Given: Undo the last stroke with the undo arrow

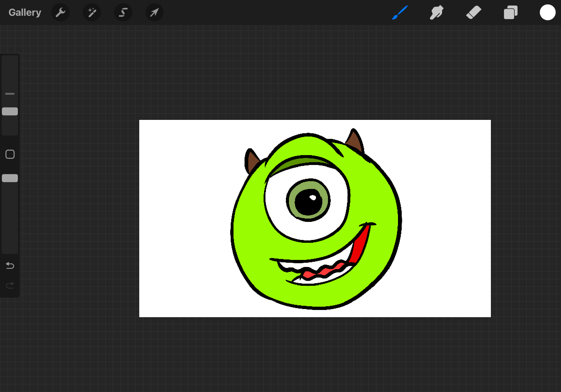Looking at the screenshot, I should [x=10, y=266].
